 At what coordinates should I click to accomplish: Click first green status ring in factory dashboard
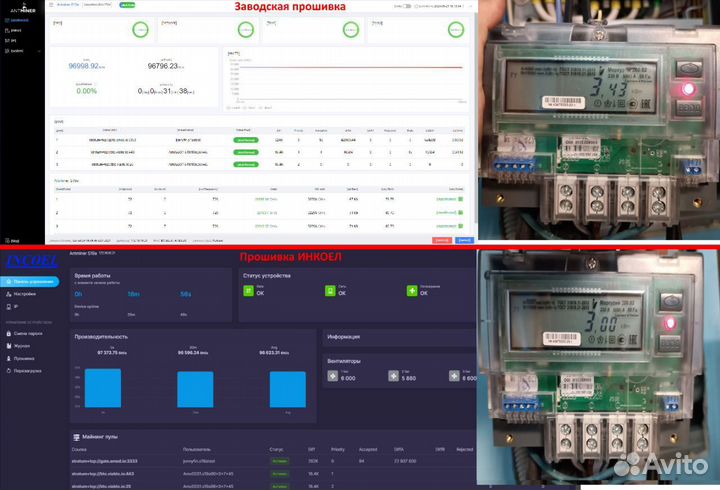pyautogui.click(x=141, y=30)
